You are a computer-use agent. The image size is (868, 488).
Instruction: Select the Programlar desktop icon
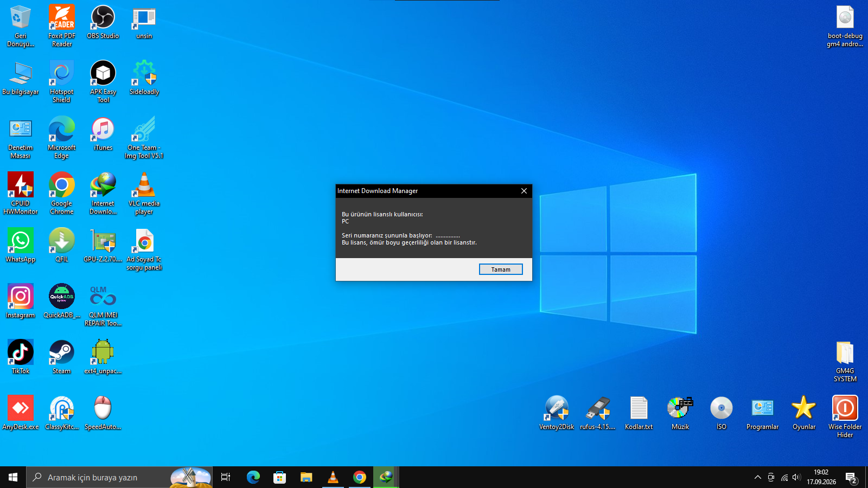pyautogui.click(x=763, y=413)
